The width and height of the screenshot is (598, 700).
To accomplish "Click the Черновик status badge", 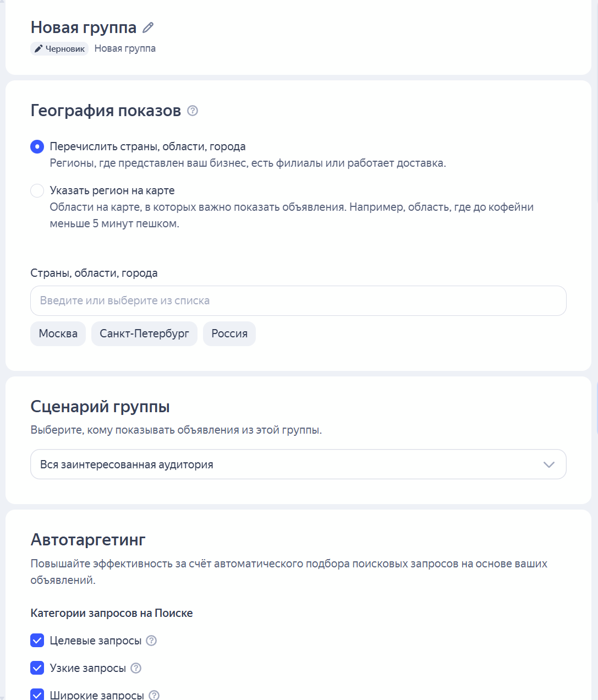I will (x=59, y=48).
